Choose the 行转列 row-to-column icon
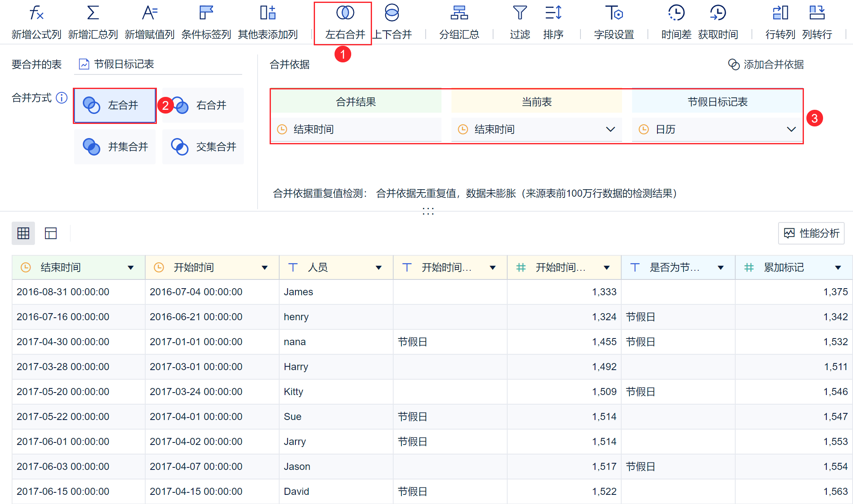The height and width of the screenshot is (504, 853). tap(780, 13)
